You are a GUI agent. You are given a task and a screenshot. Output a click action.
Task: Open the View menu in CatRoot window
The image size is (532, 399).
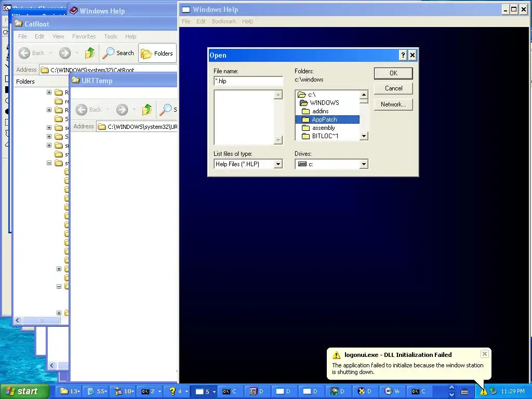[x=58, y=36]
